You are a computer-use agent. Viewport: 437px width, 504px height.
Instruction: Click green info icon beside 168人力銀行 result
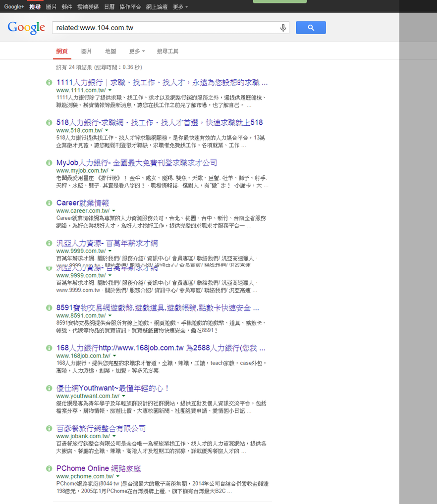(x=49, y=348)
